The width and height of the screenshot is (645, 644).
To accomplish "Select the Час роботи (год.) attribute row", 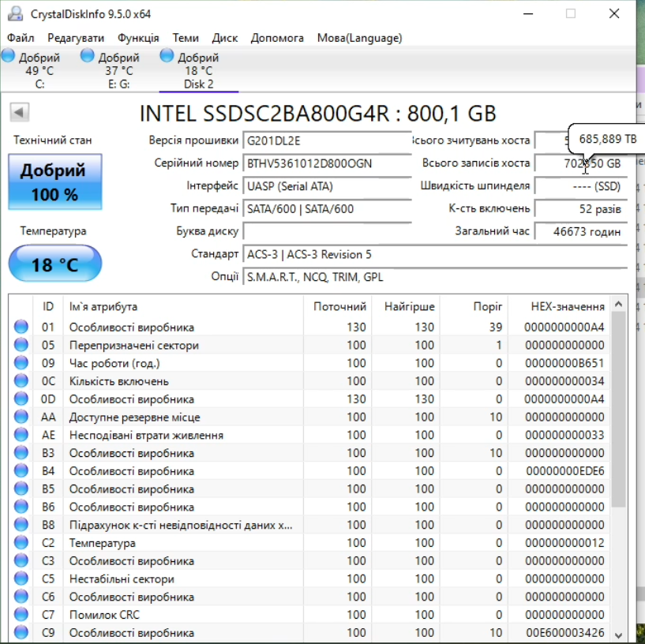I will pyautogui.click(x=309, y=363).
